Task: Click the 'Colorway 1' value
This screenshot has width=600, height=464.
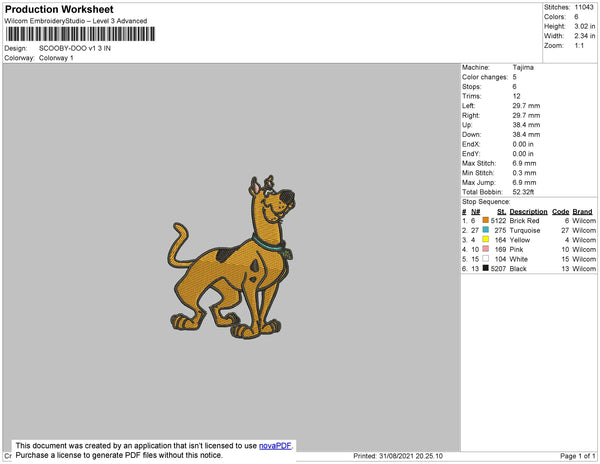Action: (x=56, y=58)
